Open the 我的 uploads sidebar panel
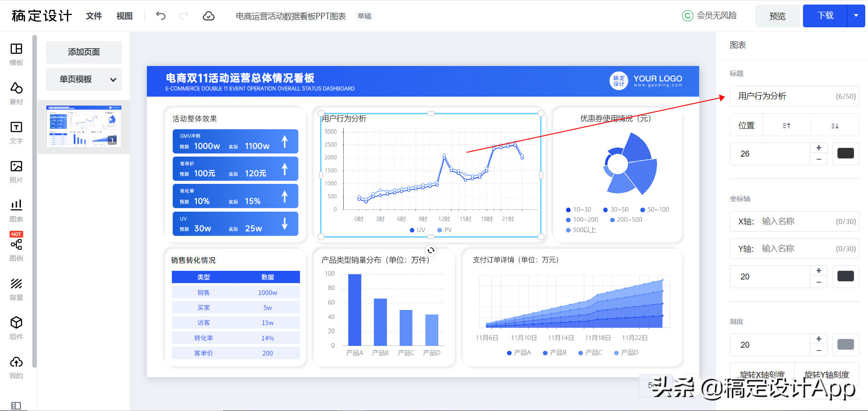The image size is (868, 411). pyautogui.click(x=16, y=367)
